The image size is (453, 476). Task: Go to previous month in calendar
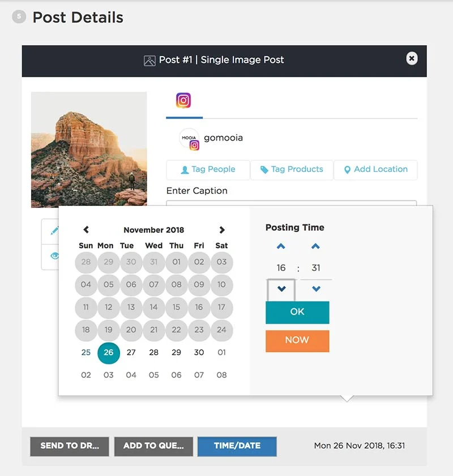pyautogui.click(x=86, y=230)
